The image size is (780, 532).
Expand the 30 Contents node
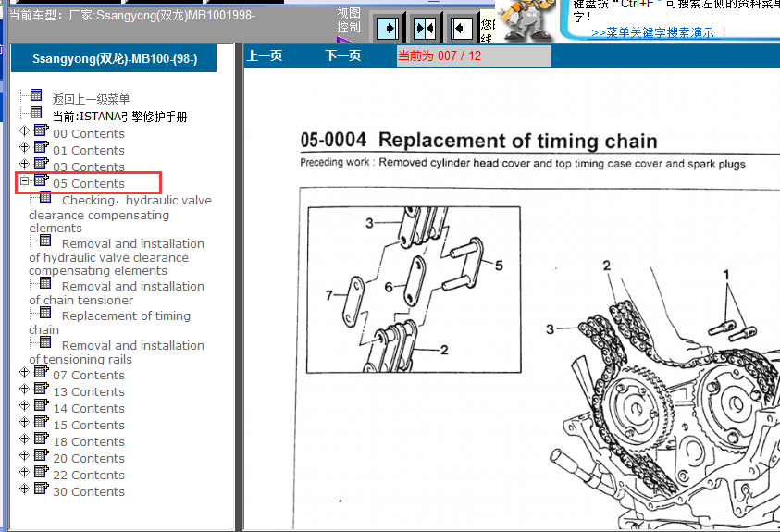click(24, 489)
